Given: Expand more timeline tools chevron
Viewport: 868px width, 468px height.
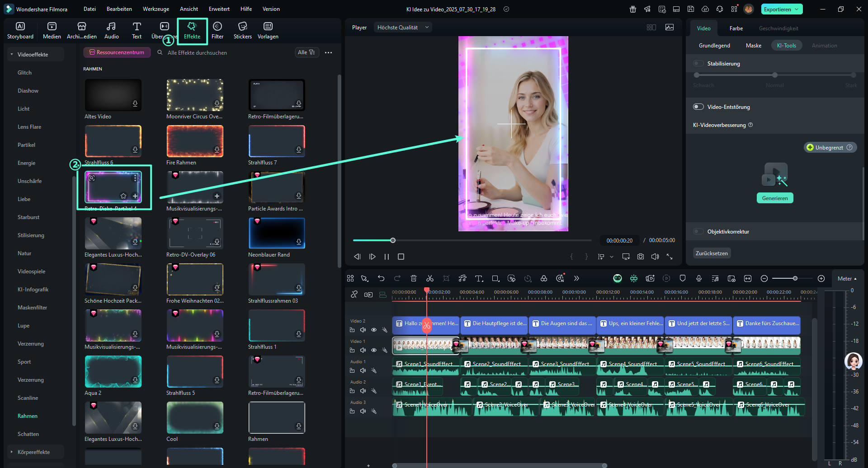Looking at the screenshot, I should (x=576, y=278).
